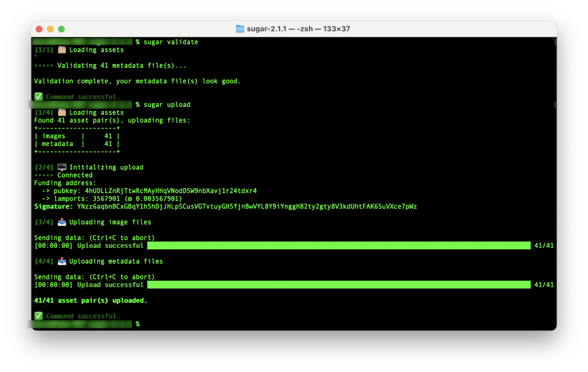Click the green checkmark after sugar validate output
The width and height of the screenshot is (588, 372).
(38, 97)
